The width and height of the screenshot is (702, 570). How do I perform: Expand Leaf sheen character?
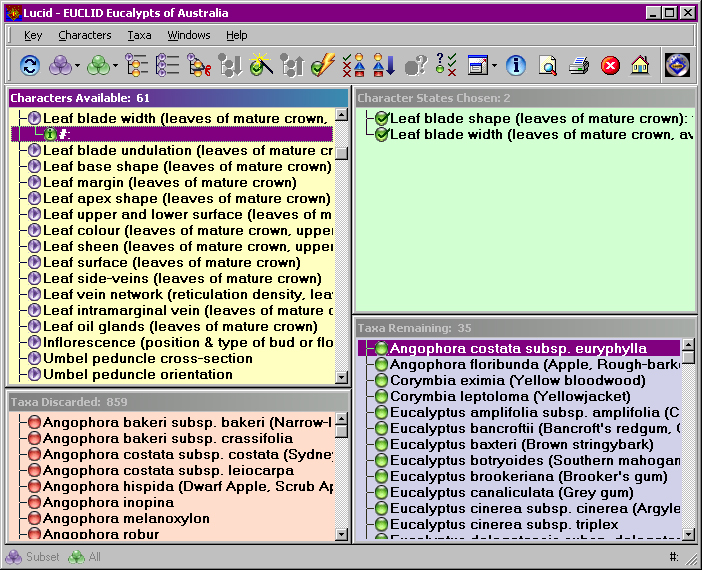pyautogui.click(x=34, y=247)
